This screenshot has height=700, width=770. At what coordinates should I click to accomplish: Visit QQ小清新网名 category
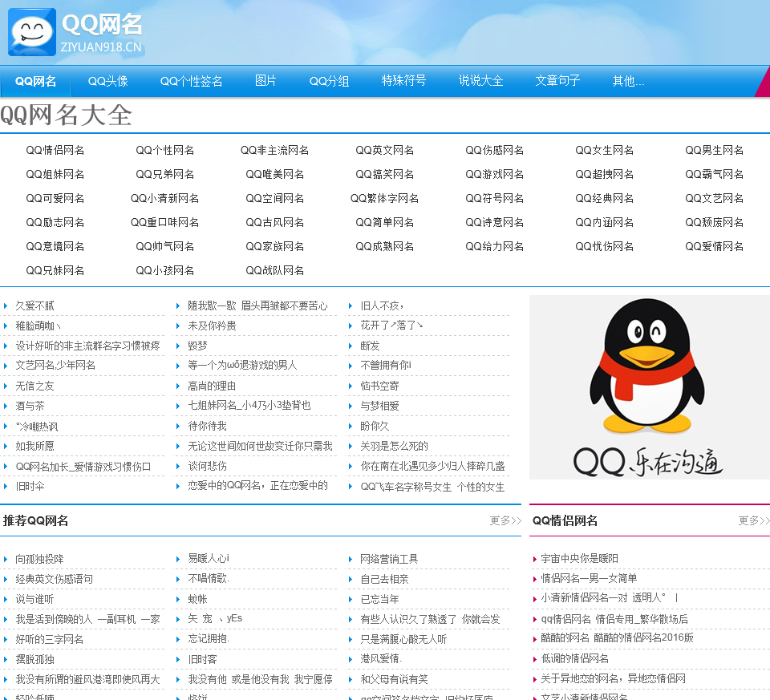(x=165, y=198)
